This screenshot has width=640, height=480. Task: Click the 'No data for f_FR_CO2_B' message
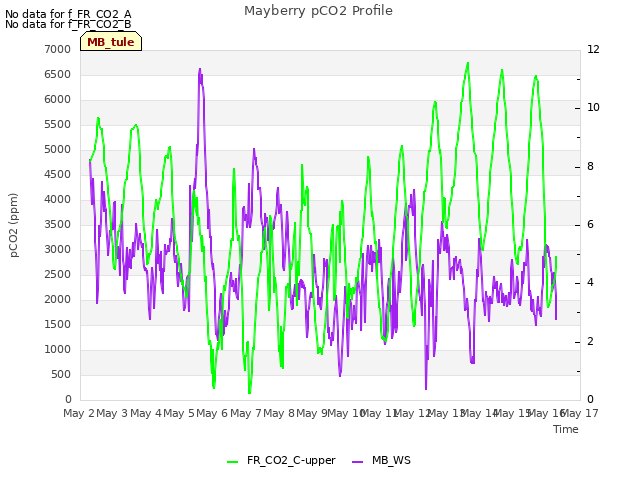tap(68, 24)
